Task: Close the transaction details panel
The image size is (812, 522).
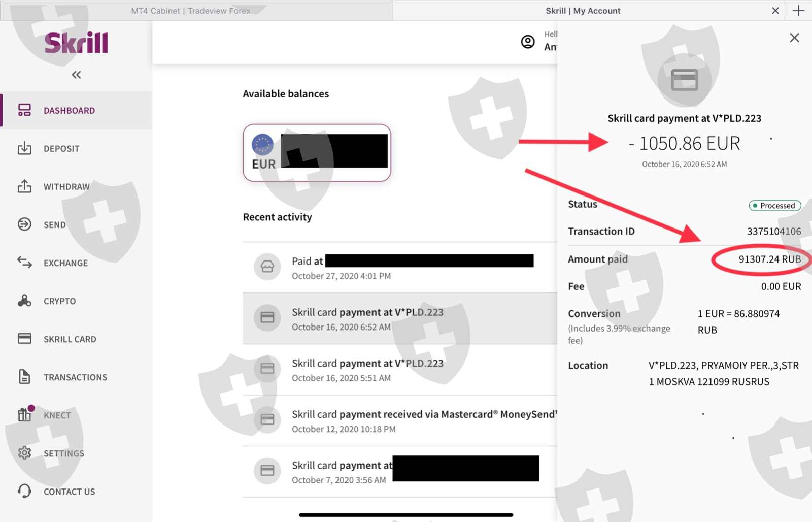Action: (x=794, y=38)
